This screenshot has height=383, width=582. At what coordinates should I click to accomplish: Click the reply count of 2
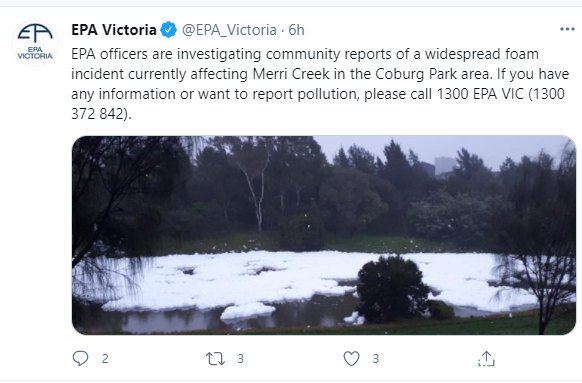click(x=105, y=359)
